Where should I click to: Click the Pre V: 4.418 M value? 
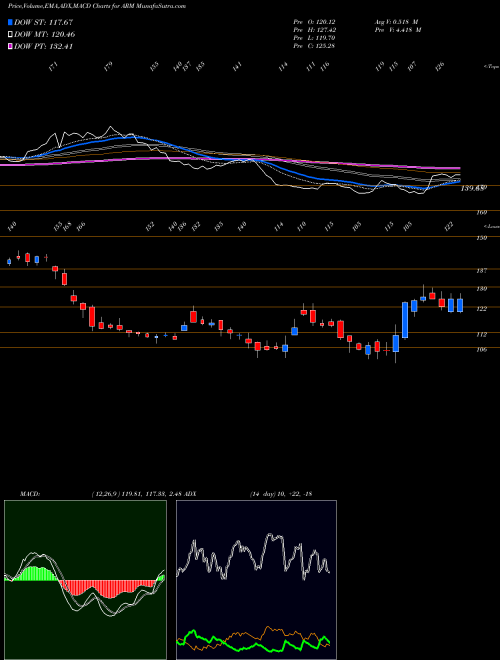click(397, 30)
